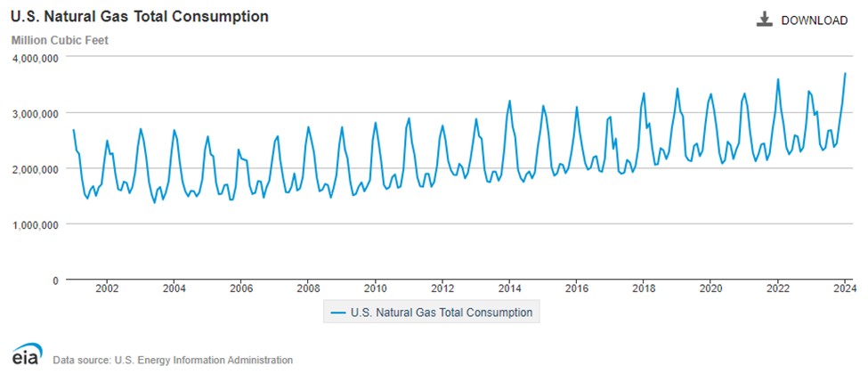The image size is (868, 374).
Task: Select the 2002 tick on the x-axis
Action: (x=107, y=289)
